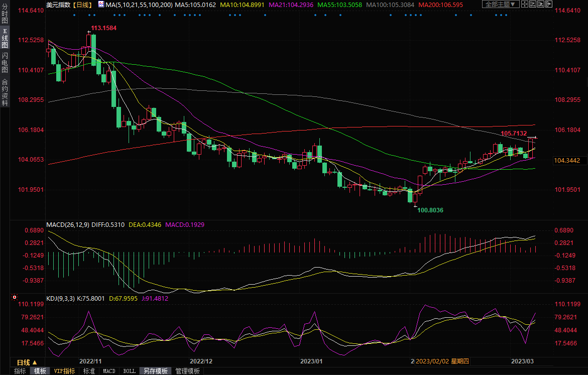Apply the BOLL indicator template
The height and width of the screenshot is (375, 588).
129,371
